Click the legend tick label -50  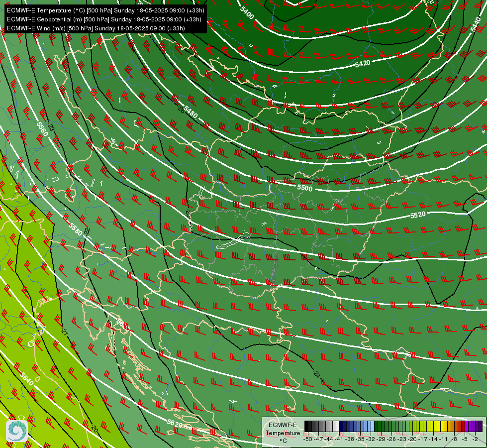click(307, 440)
